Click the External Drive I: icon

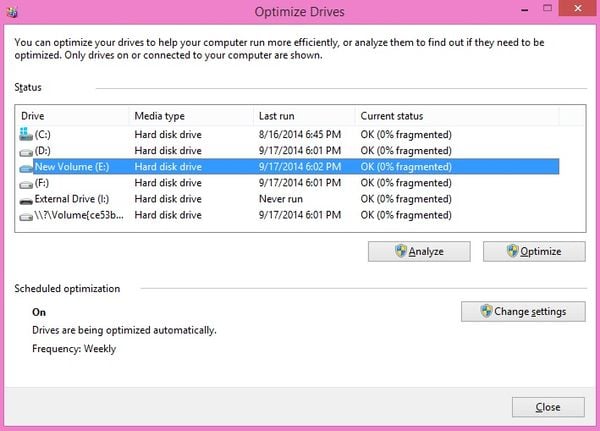pyautogui.click(x=26, y=200)
